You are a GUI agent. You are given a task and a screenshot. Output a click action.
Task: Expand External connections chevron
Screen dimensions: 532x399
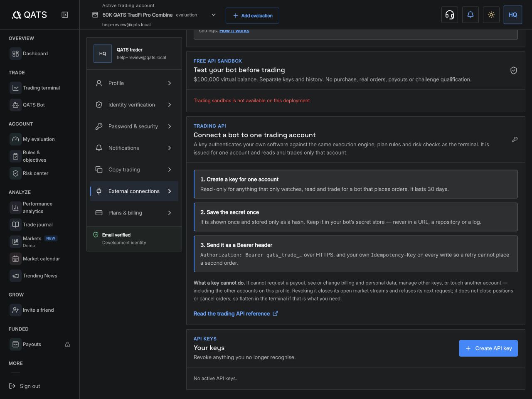tap(170, 191)
